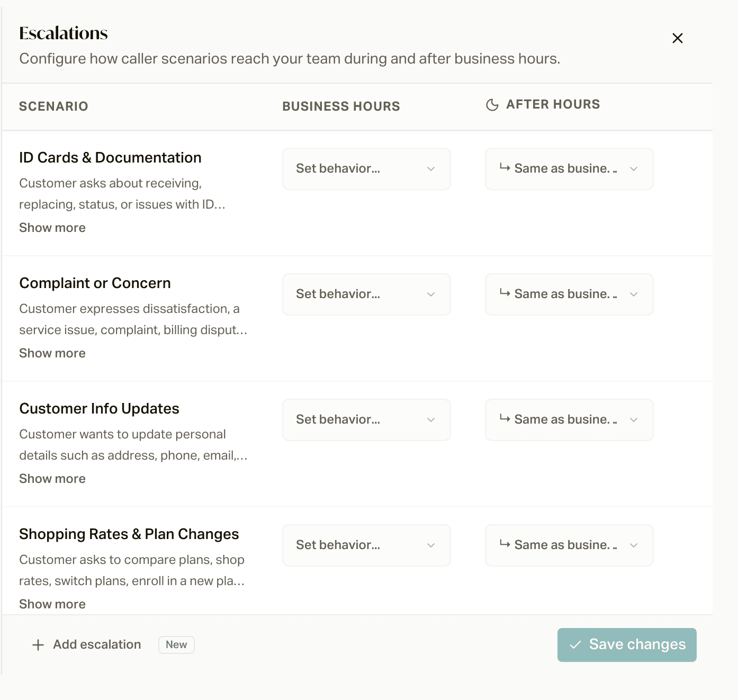The width and height of the screenshot is (738, 700).
Task: Click the Escalations dialog heading
Action: tap(64, 33)
